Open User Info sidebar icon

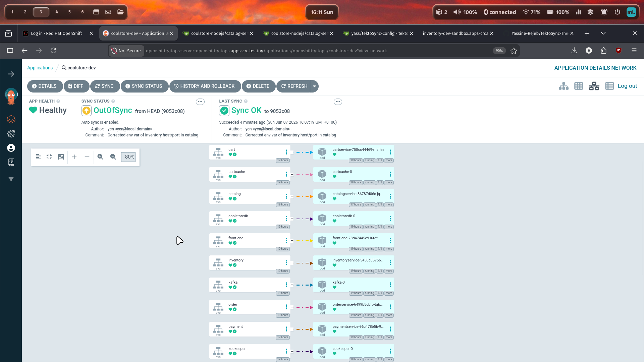pos(11,148)
